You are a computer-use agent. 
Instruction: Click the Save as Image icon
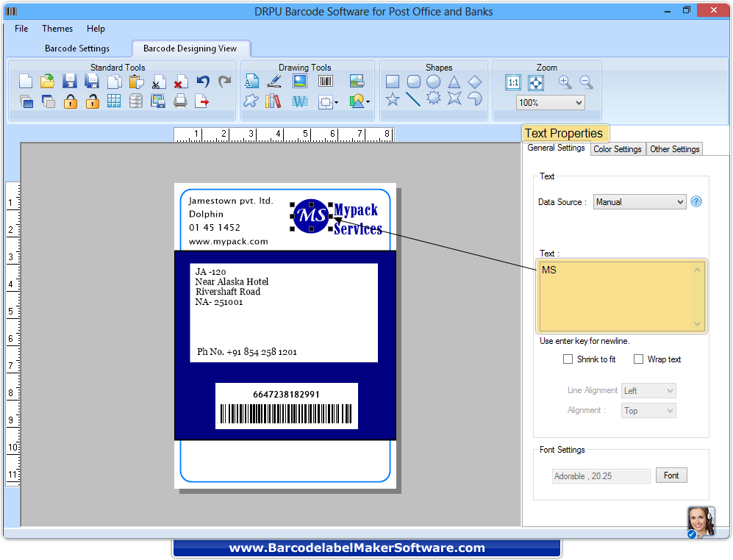click(x=158, y=101)
